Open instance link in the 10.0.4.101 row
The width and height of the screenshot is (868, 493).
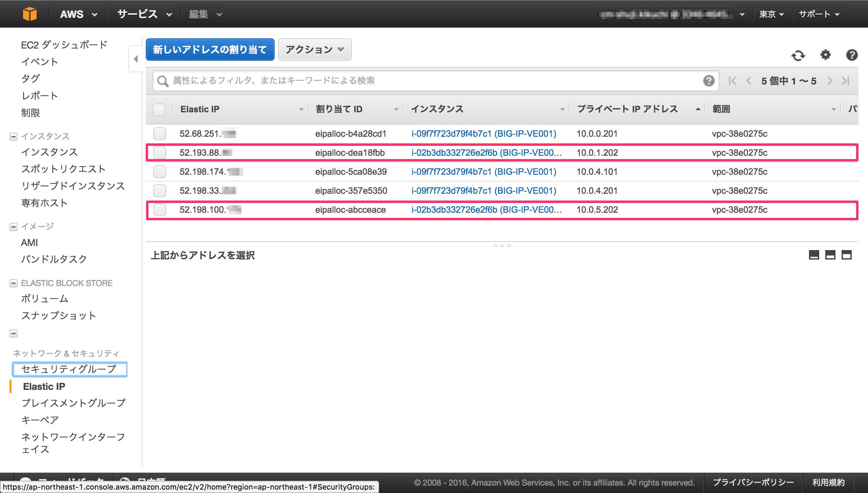tap(484, 172)
